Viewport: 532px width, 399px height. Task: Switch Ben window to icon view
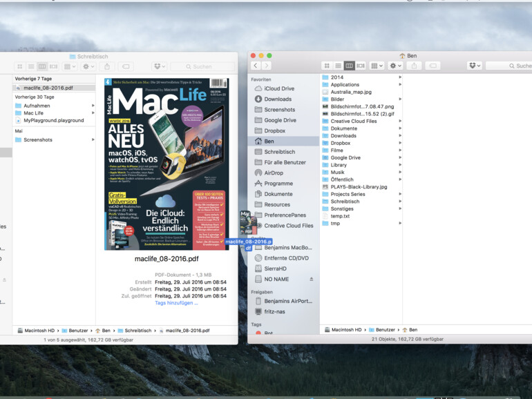tap(327, 66)
